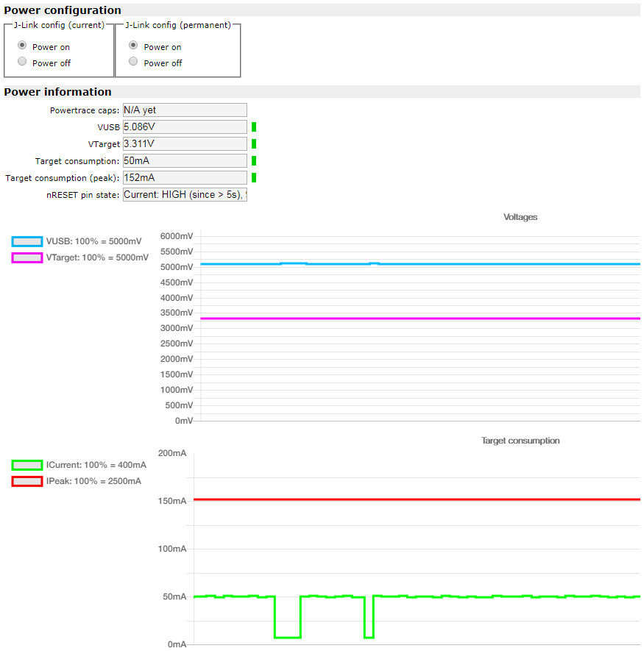Select Power on in J-Link config (current)

pos(22,46)
